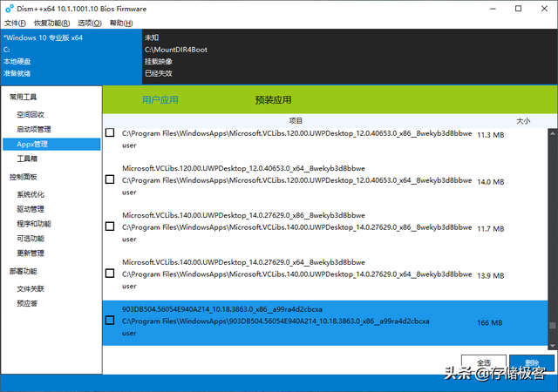Open the 文件(F) menu
Screen dimensions: 558x392
[x=15, y=24]
